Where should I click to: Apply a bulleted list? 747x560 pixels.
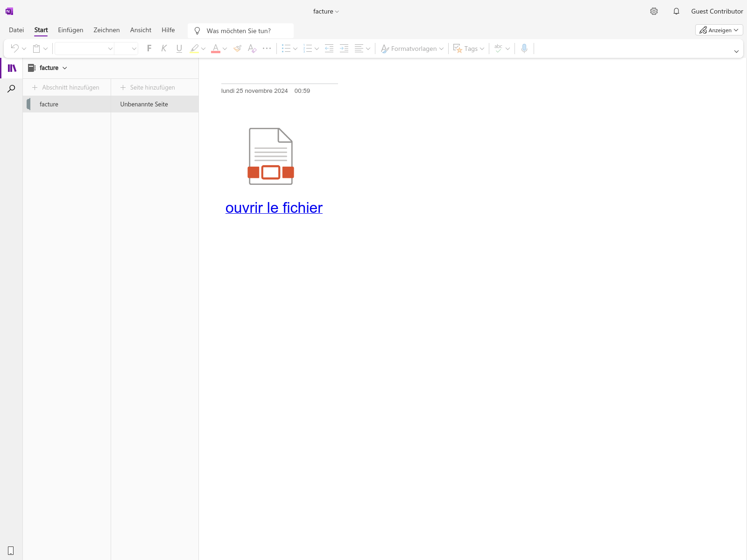[286, 48]
